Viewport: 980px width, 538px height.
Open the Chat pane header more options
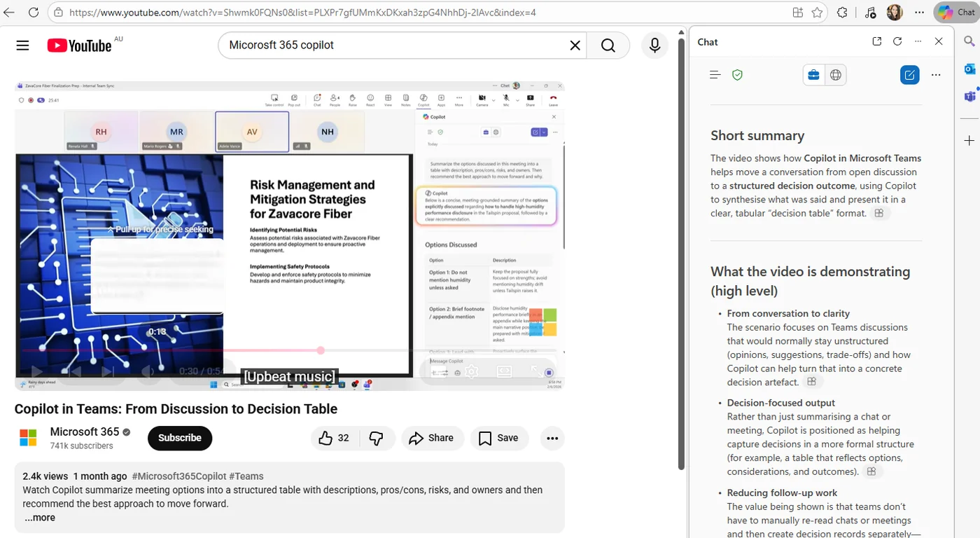(918, 41)
